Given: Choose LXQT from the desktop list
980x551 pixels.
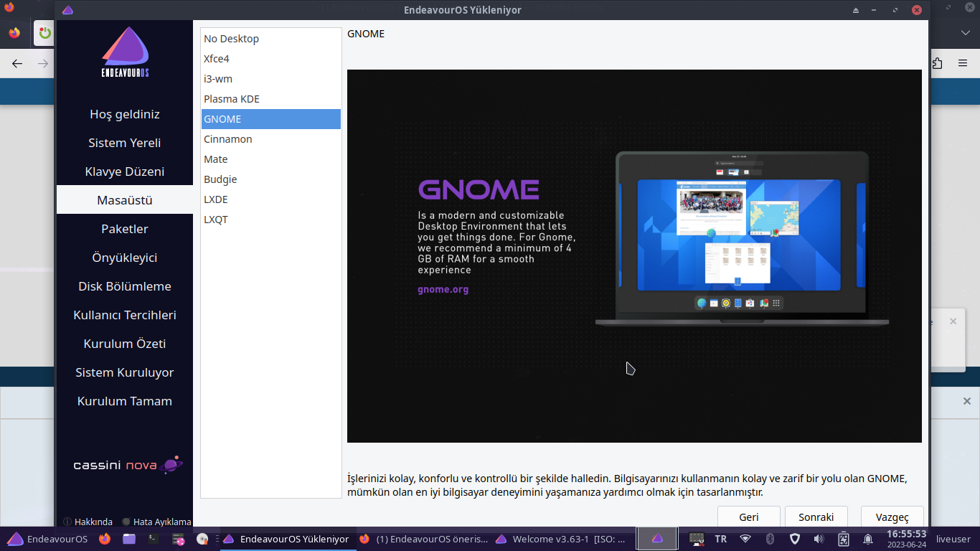Looking at the screenshot, I should pos(271,220).
